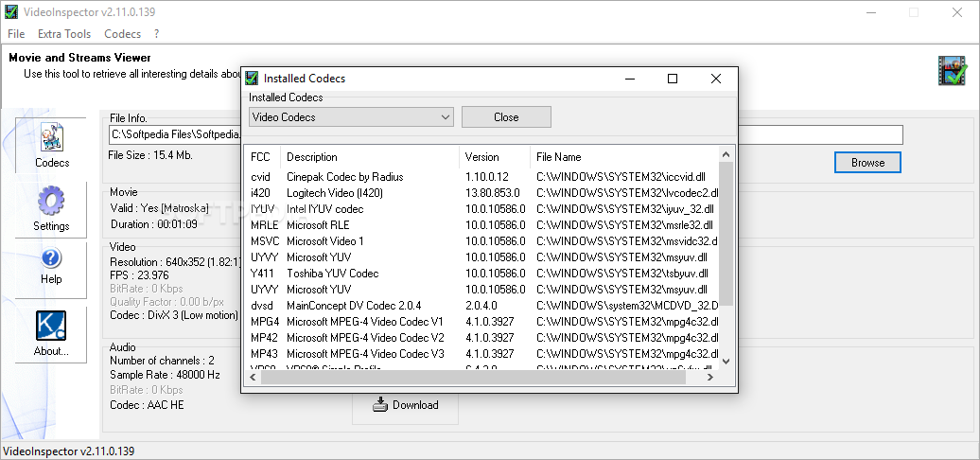Screen dimensions: 980x460
Task: Select Microsoft MPEG-4 Video Codec V3 row
Action: (482, 354)
